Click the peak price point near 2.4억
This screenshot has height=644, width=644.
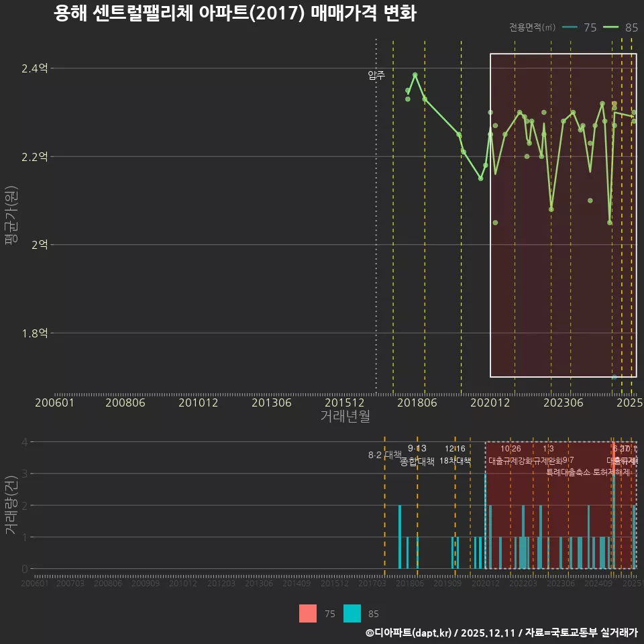point(415,74)
